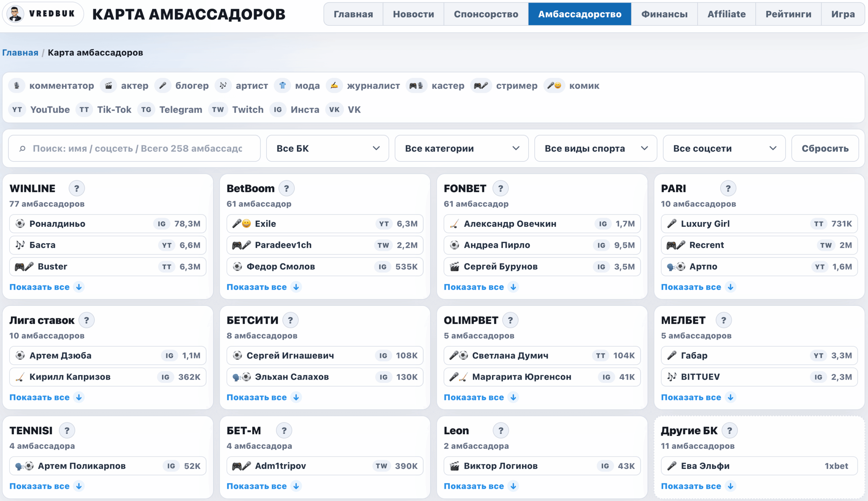Open Luxury Girl ambassador entry
The image size is (868, 501).
click(759, 224)
